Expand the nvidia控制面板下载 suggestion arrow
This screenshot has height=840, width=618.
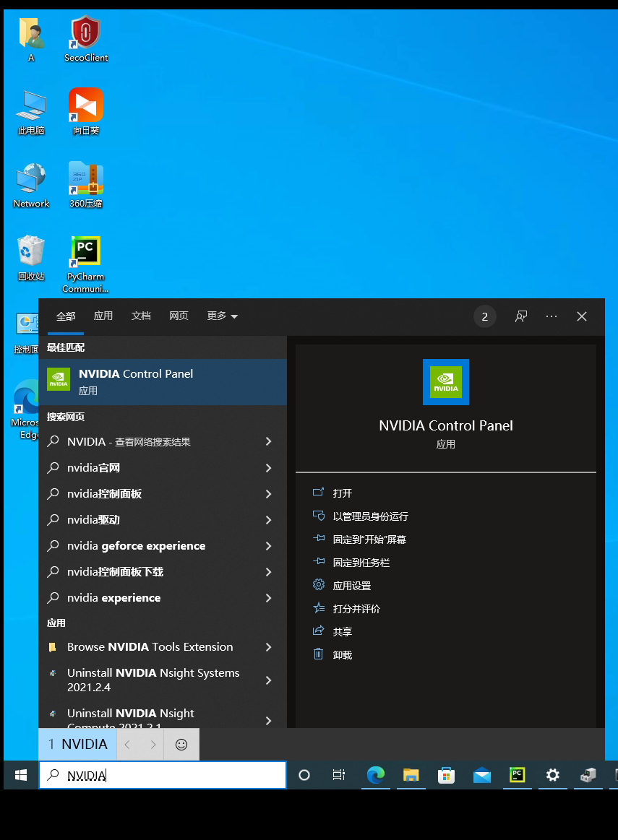click(x=269, y=571)
